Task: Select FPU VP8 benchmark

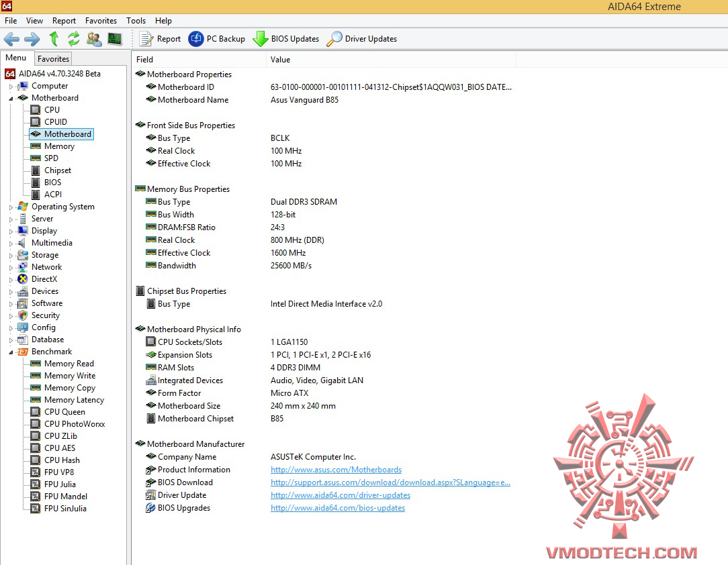Action: click(59, 472)
